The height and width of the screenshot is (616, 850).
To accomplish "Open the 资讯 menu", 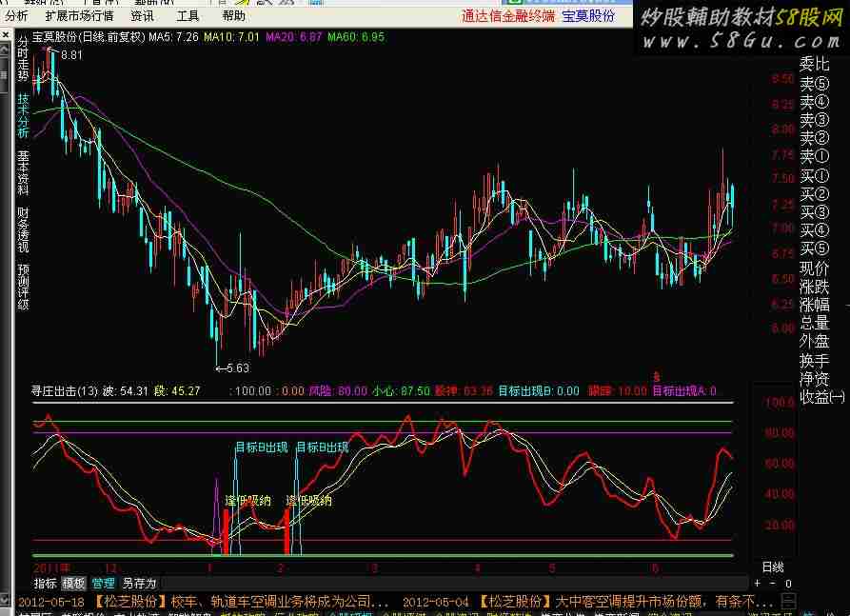I will [x=142, y=15].
